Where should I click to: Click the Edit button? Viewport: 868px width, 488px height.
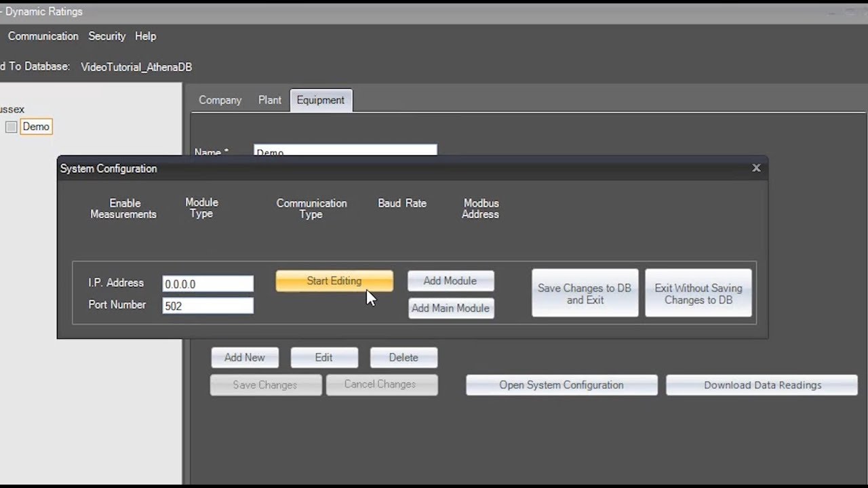(x=323, y=358)
